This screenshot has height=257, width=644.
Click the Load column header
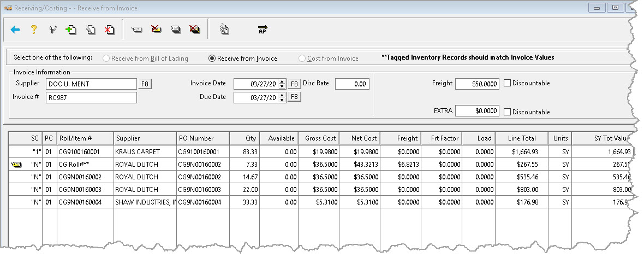[479, 138]
